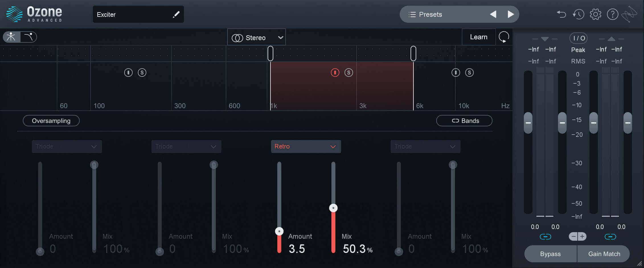Open help question mark icon
The image size is (644, 268).
tap(612, 14)
